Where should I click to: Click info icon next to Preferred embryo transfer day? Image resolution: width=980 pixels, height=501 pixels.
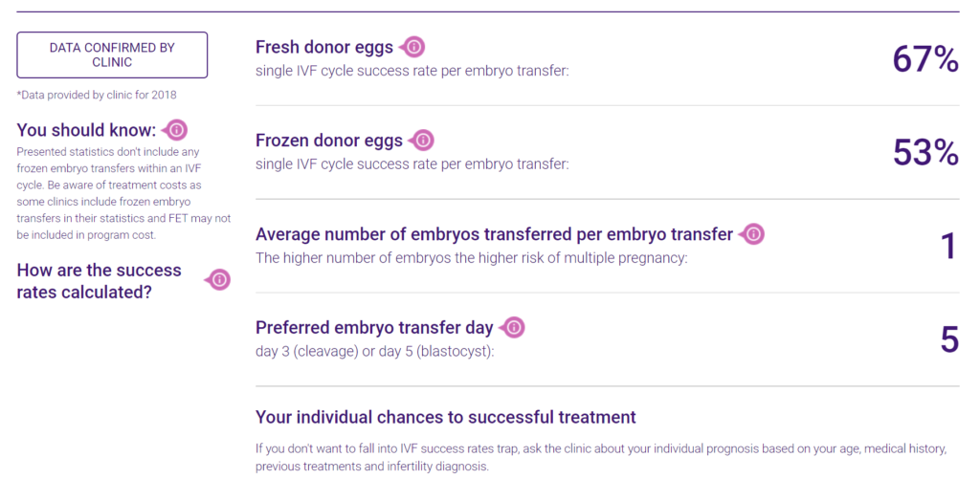[513, 327]
